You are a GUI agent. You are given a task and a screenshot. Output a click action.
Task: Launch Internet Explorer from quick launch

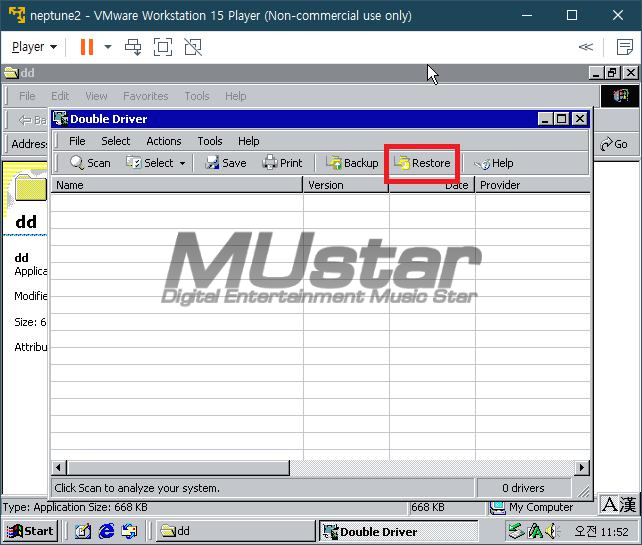(106, 531)
